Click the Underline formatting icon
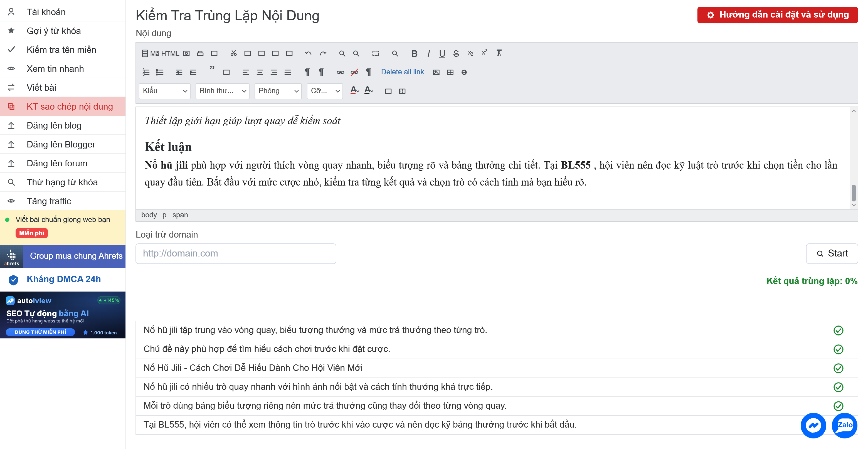Viewport: 868px width, 449px height. [x=442, y=54]
